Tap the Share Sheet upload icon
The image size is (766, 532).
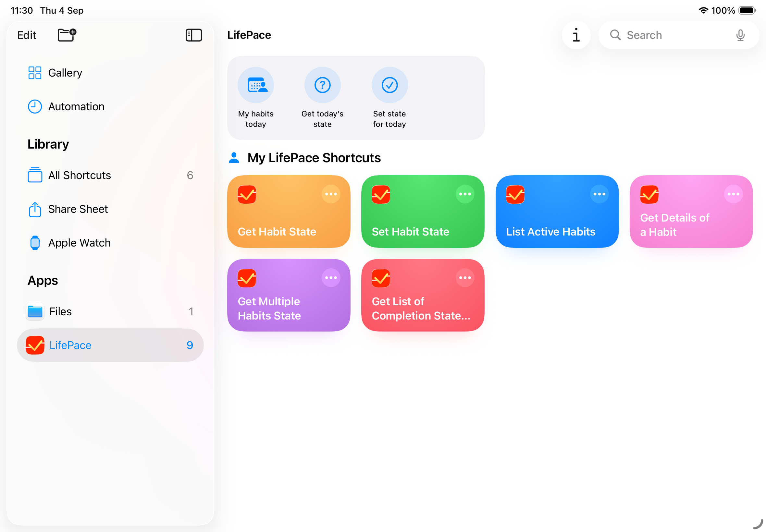(35, 209)
